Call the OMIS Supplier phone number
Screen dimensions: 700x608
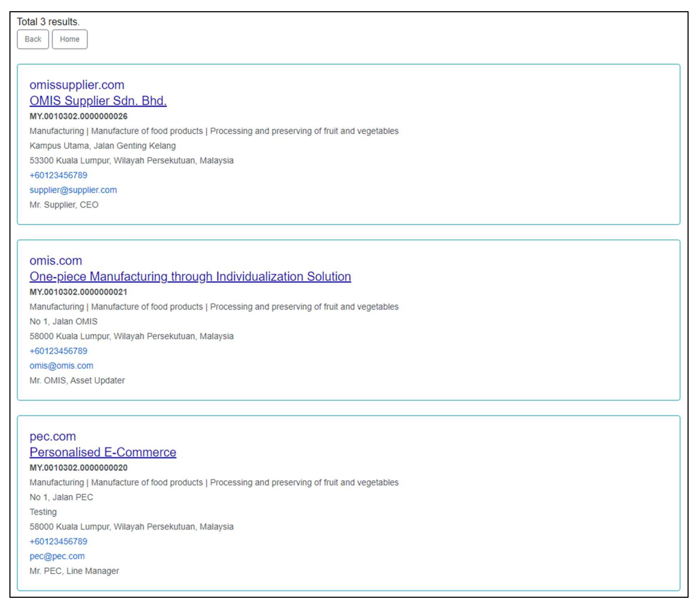(58, 175)
